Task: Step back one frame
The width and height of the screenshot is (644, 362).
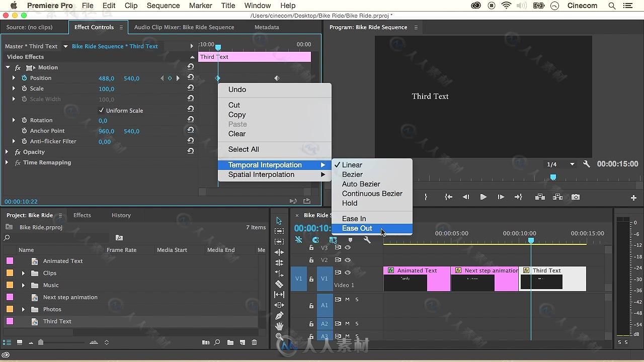Action: [x=466, y=197]
